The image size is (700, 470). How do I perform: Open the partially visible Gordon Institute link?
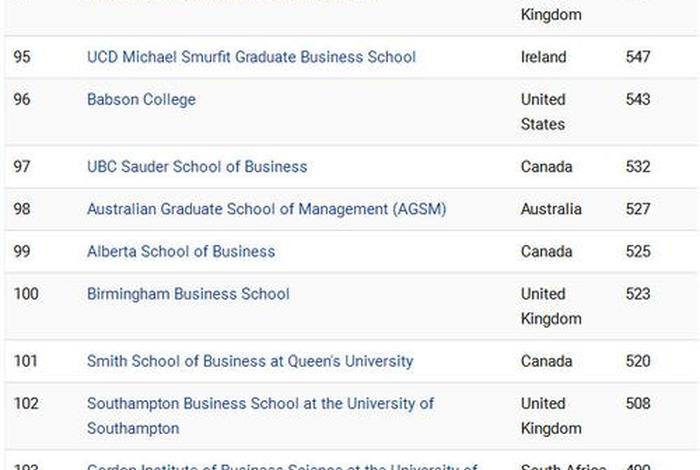click(x=282, y=466)
